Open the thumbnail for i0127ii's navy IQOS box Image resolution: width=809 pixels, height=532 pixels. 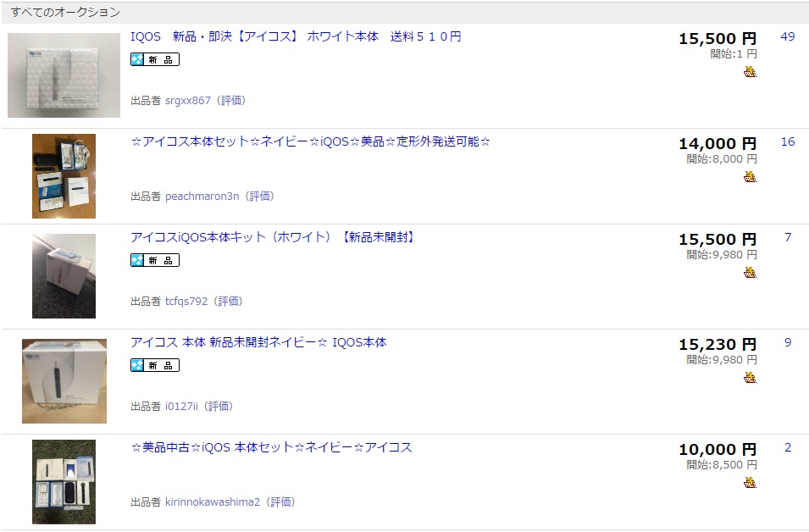64,381
